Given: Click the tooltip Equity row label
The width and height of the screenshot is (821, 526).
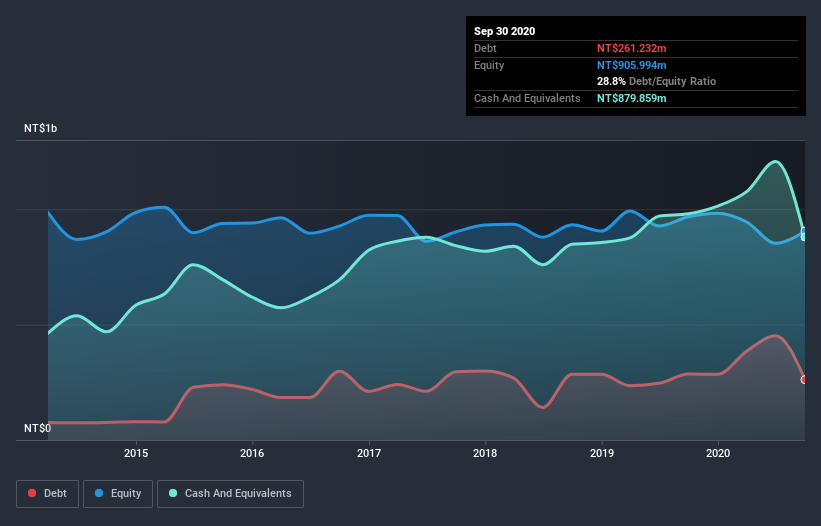Looking at the screenshot, I should coord(489,65).
